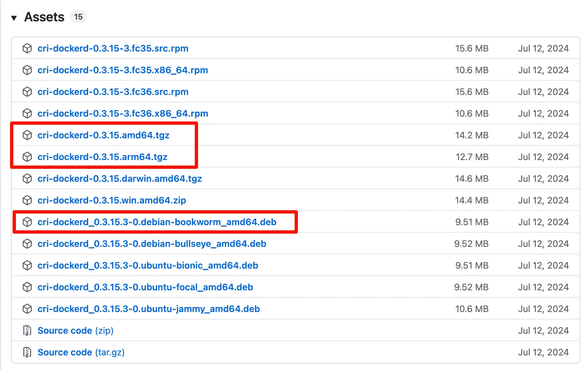
Task: Click the archive icon for Source code (tar.gz)
Action: tap(27, 352)
